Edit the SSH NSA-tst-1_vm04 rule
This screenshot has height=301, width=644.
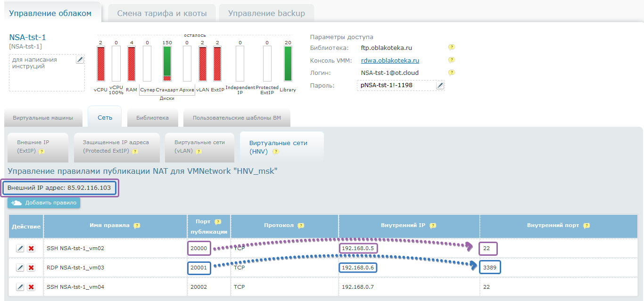tap(20, 287)
